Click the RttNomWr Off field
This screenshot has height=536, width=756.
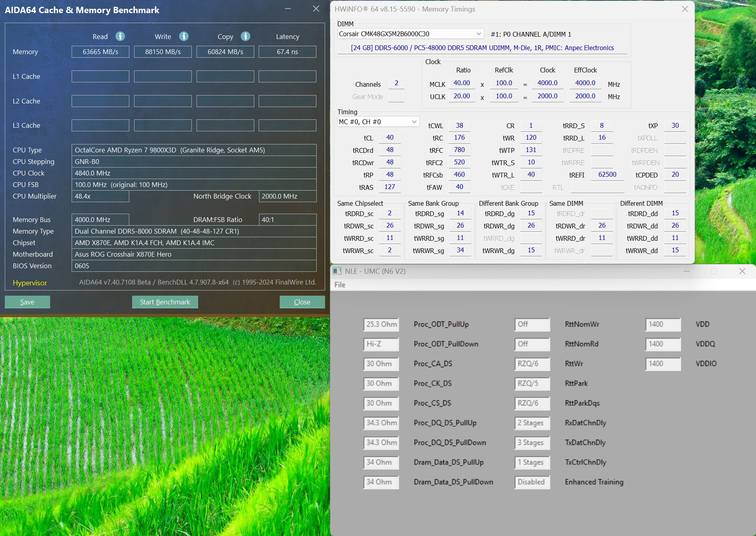tap(532, 324)
